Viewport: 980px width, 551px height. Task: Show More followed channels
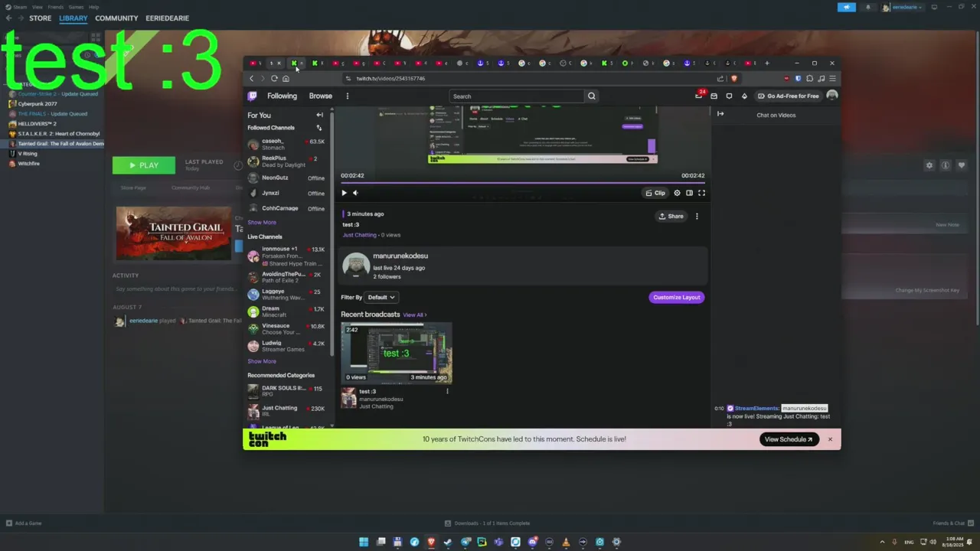pos(262,223)
